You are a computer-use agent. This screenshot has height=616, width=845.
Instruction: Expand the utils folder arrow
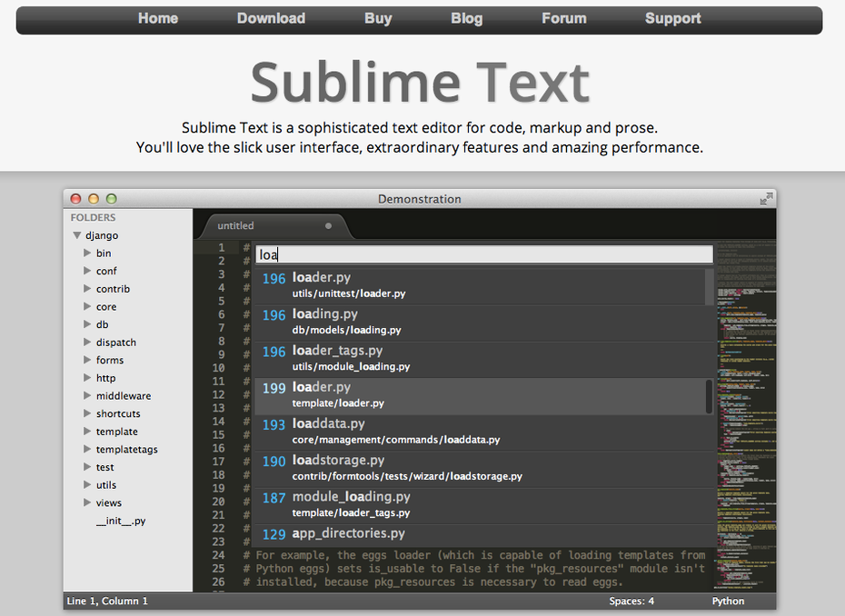87,484
